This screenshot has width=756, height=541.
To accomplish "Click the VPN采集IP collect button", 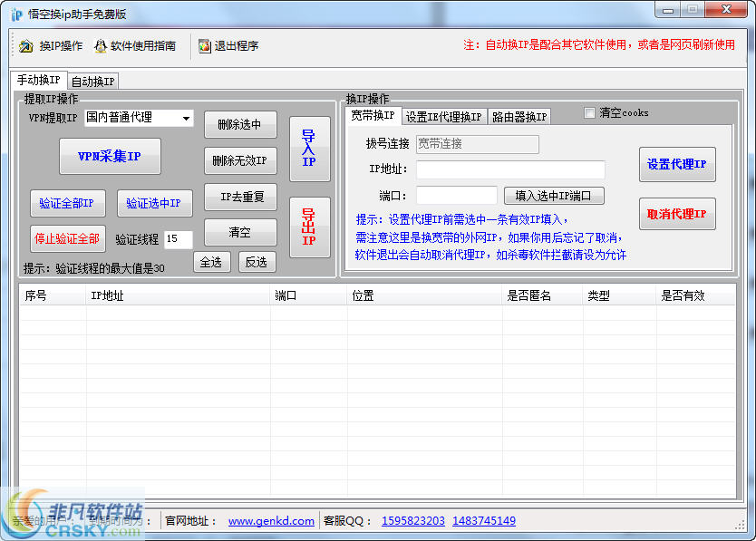I will [109, 156].
